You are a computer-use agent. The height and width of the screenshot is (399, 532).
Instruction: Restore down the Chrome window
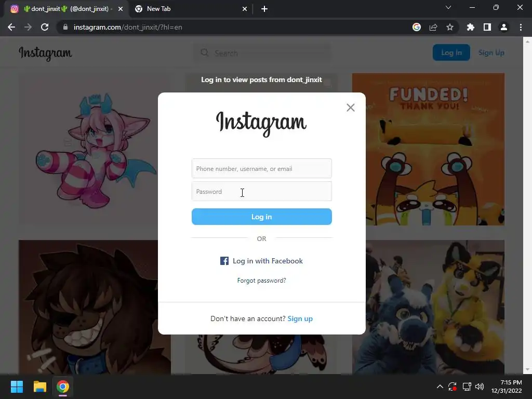[496, 7]
